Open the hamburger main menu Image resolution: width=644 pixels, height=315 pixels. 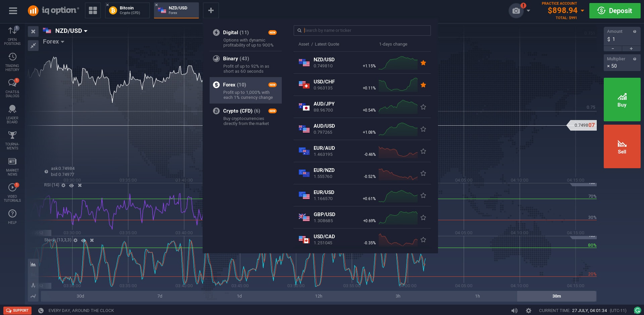click(x=13, y=11)
